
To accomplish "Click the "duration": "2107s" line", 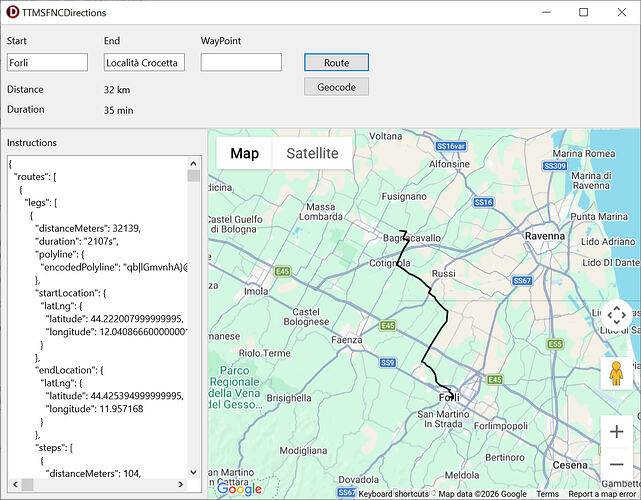I will (x=76, y=241).
